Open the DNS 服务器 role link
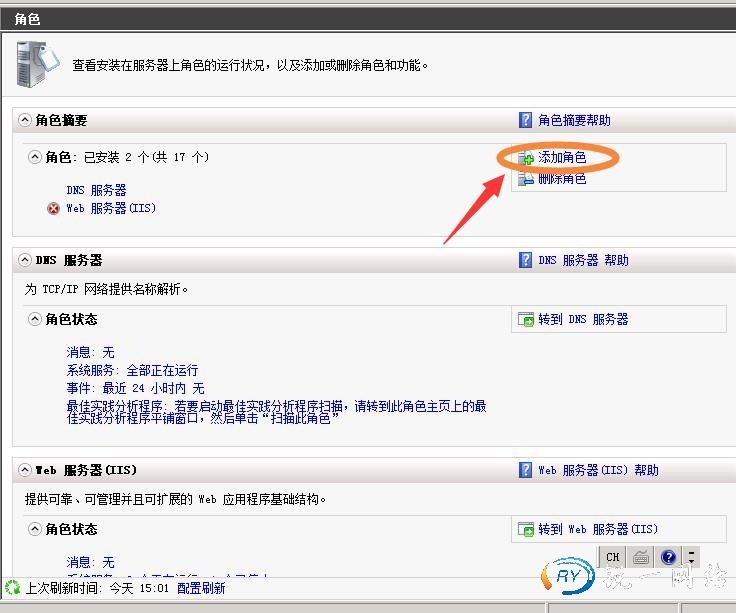 pyautogui.click(x=96, y=190)
